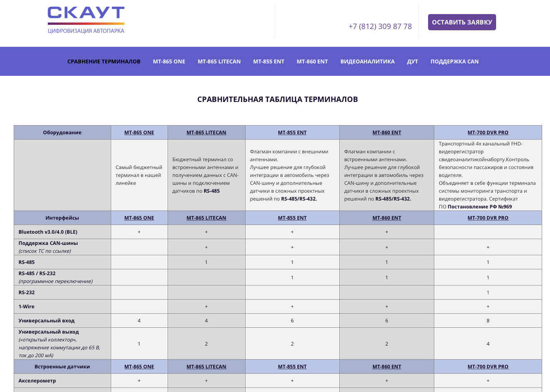Click Универсальный вход value '4' under MT-865 ONE

[139, 321]
